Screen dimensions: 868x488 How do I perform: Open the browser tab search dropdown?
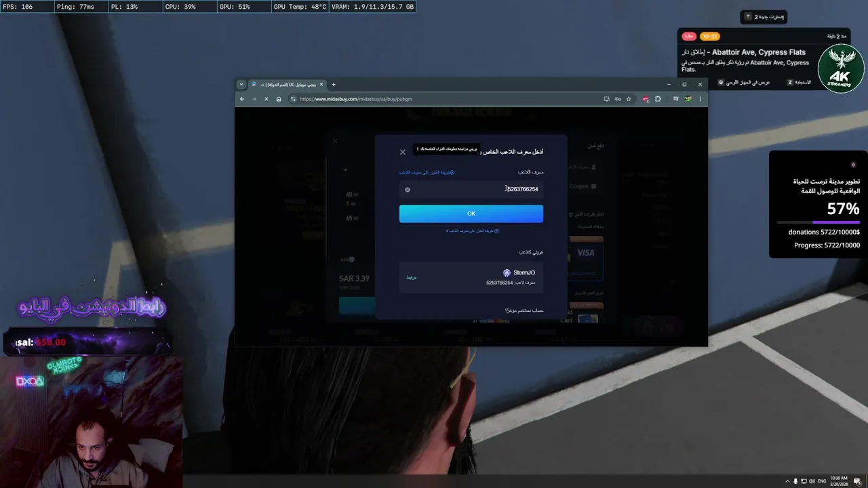point(241,85)
